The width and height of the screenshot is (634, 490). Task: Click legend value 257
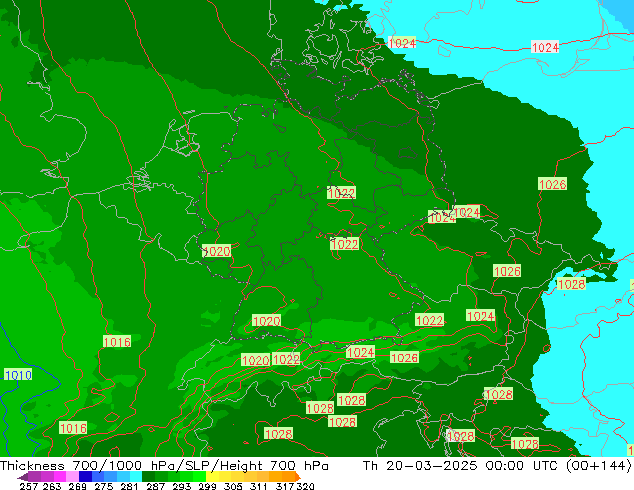(x=28, y=486)
